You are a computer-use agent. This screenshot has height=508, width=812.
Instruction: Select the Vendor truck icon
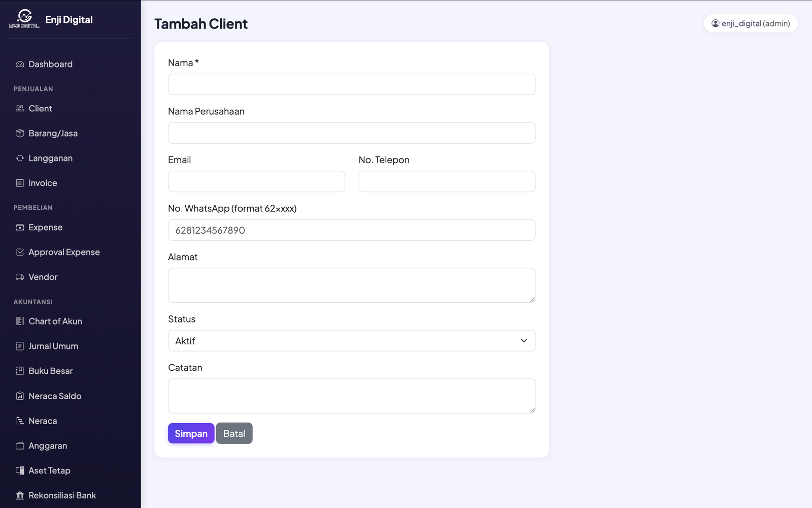coord(20,277)
